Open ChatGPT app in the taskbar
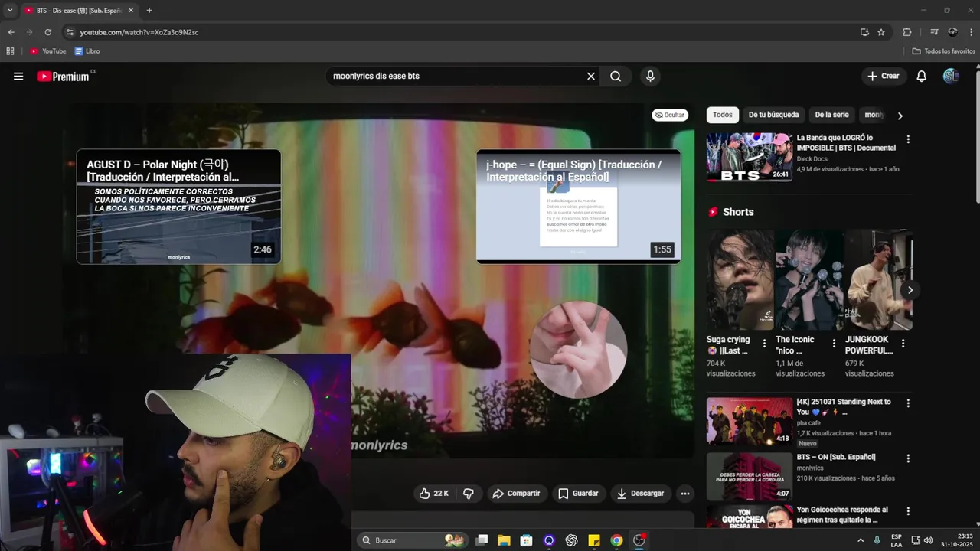The width and height of the screenshot is (980, 551). (571, 540)
